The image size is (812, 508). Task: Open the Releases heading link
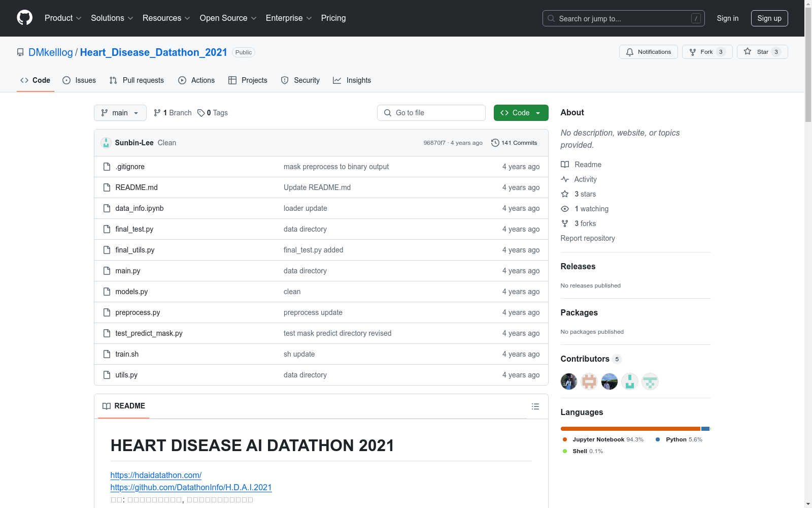click(578, 266)
